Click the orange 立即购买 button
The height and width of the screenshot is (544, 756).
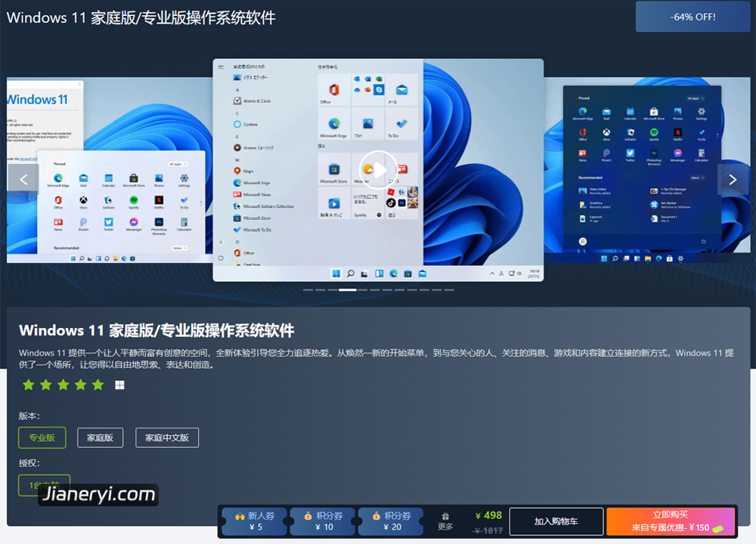[x=671, y=521]
